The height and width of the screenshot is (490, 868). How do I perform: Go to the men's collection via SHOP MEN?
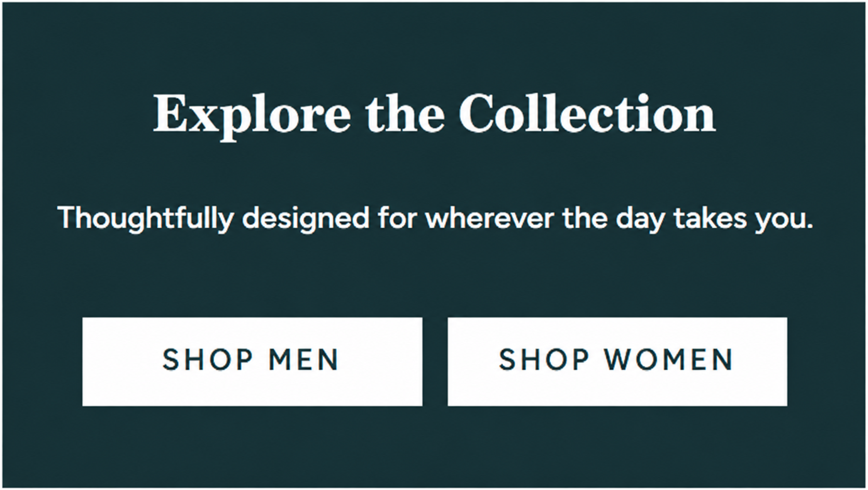252,362
